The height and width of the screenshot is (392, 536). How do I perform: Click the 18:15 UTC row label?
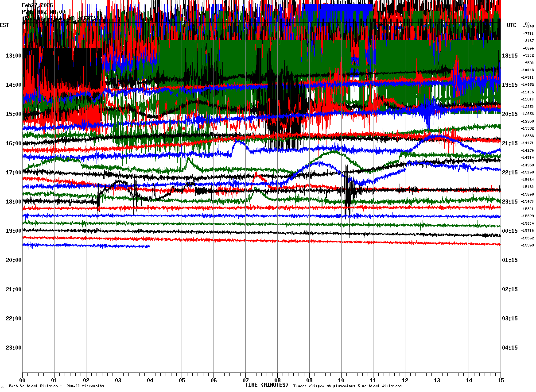(510, 56)
